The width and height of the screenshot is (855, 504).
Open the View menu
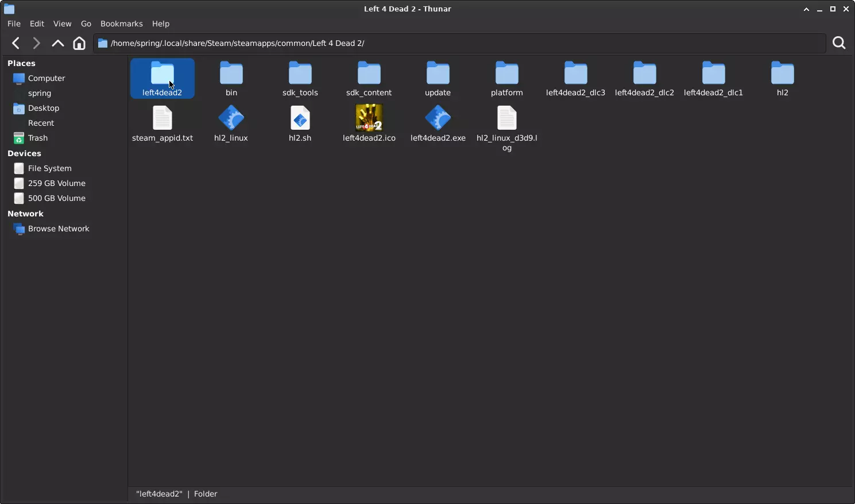(62, 24)
